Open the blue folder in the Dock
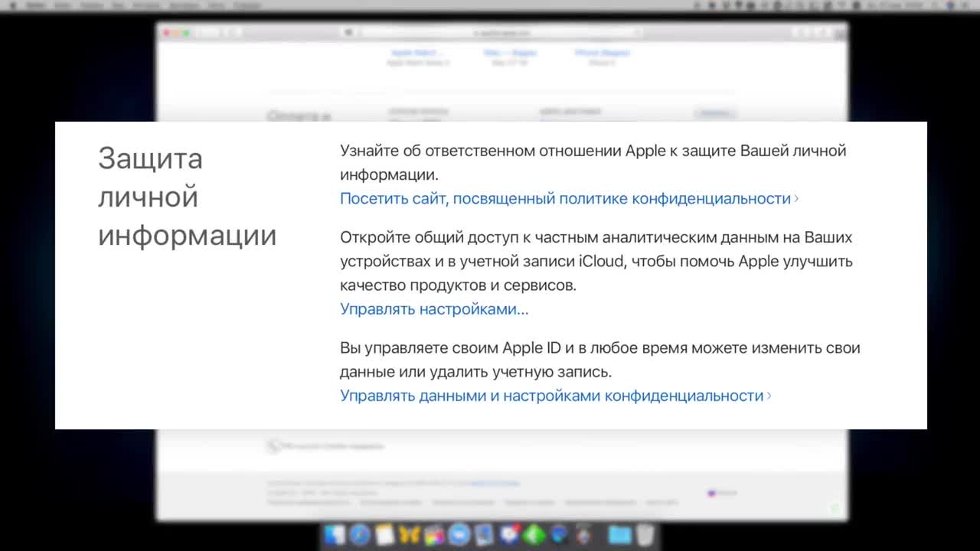Screen dimensions: 980x551 click(620, 534)
